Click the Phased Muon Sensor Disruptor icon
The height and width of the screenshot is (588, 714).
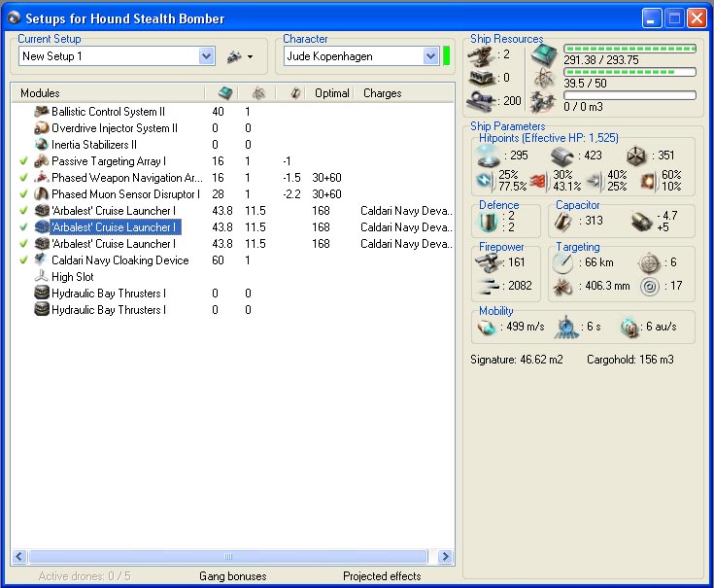tap(42, 194)
